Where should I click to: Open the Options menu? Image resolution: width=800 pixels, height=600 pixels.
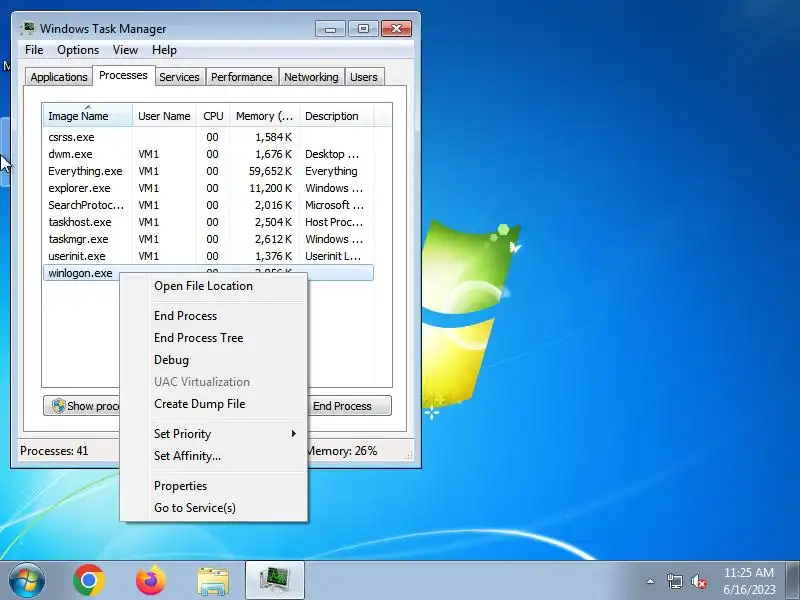78,50
